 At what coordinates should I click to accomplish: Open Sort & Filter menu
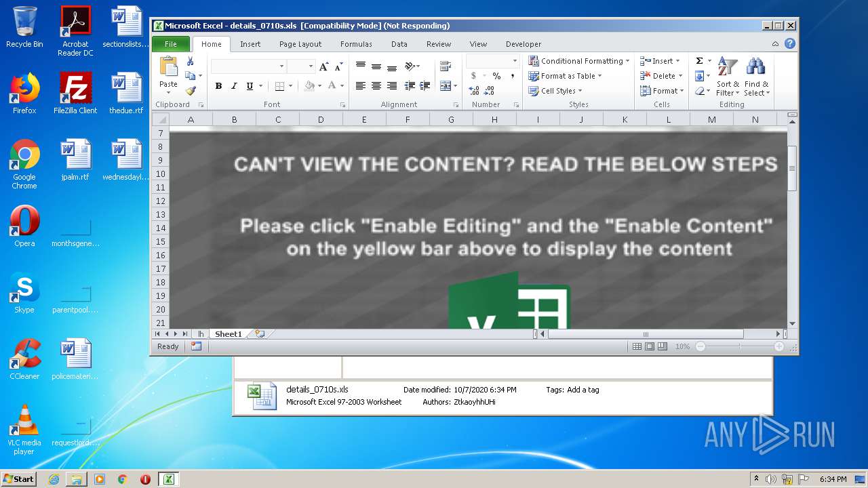(728, 77)
